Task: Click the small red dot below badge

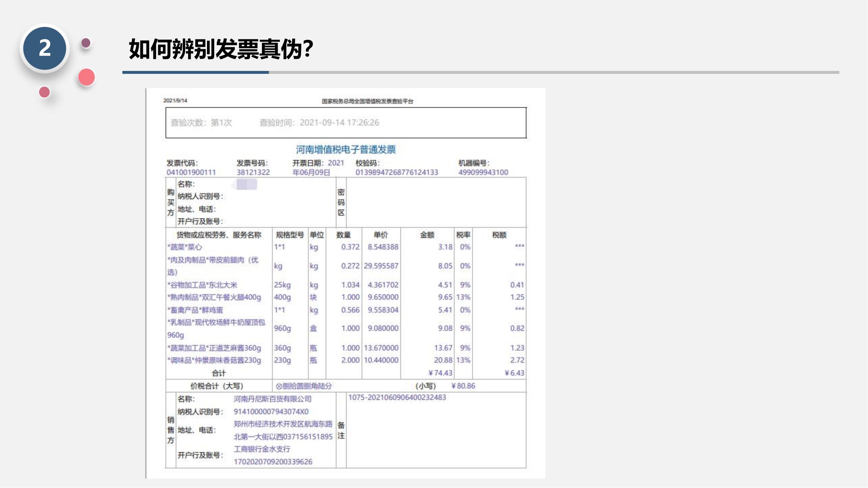Action: [45, 92]
